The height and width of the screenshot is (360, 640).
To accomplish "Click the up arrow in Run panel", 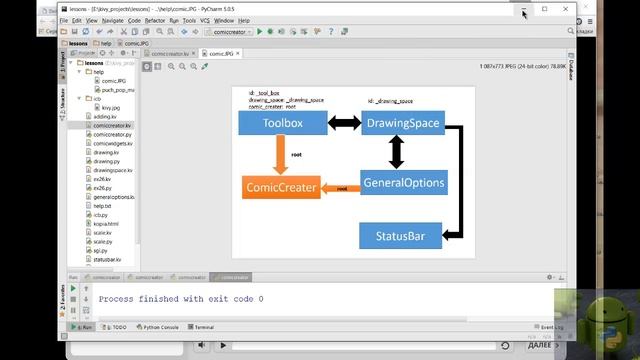I will coord(86,288).
